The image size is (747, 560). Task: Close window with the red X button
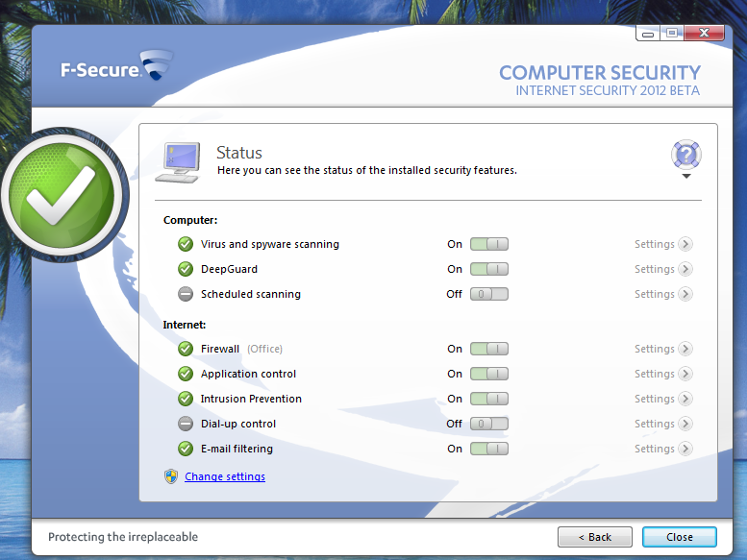pyautogui.click(x=704, y=33)
